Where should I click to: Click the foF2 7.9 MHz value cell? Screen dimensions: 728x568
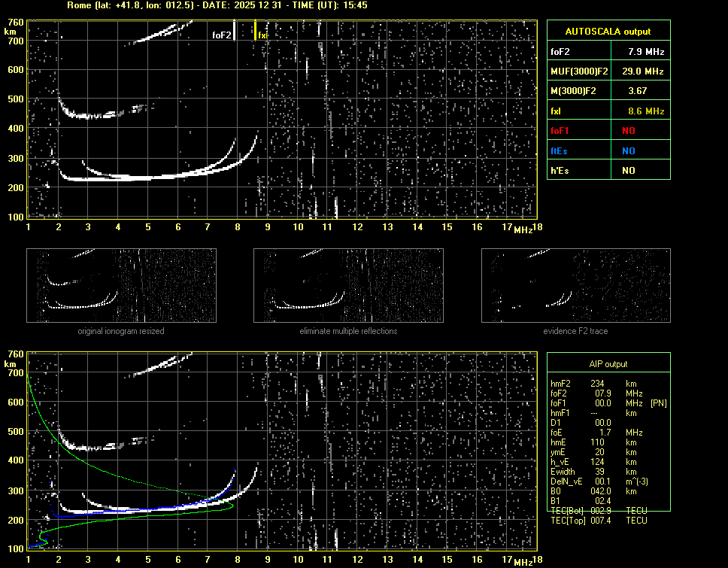click(x=645, y=52)
